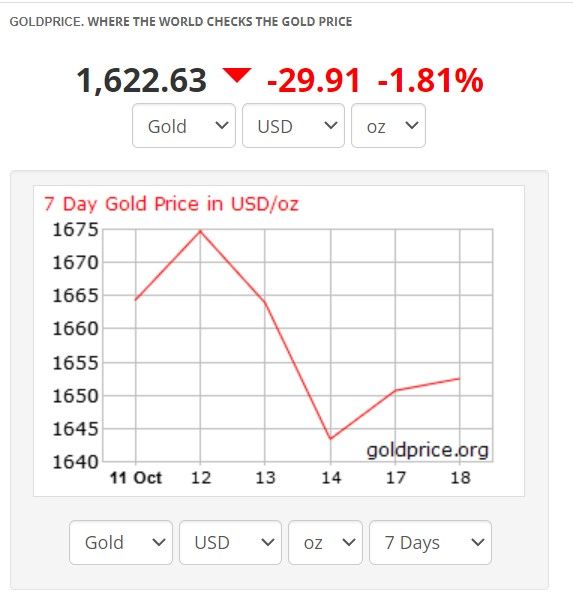Click the chart low point at 14 Oct
573x610 pixels.
(331, 438)
